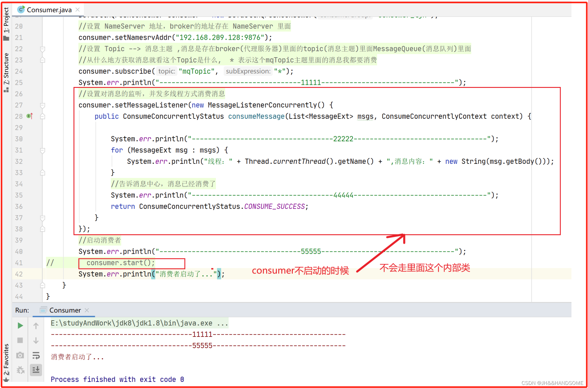Click the Attach Debugger bug icon
Screen dimensions: 588x388
(x=20, y=370)
